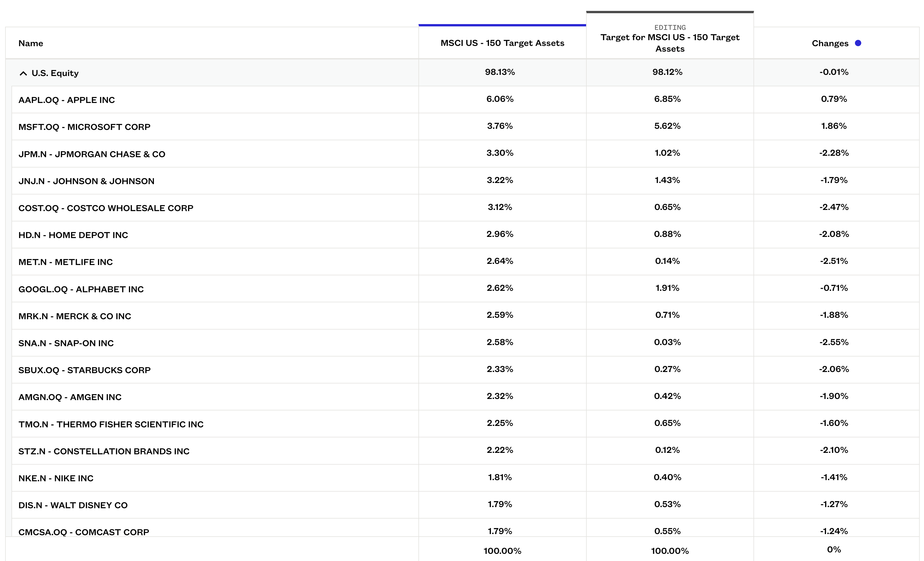
Task: Edit JPMorgan target weight 1.02%
Action: 667,153
